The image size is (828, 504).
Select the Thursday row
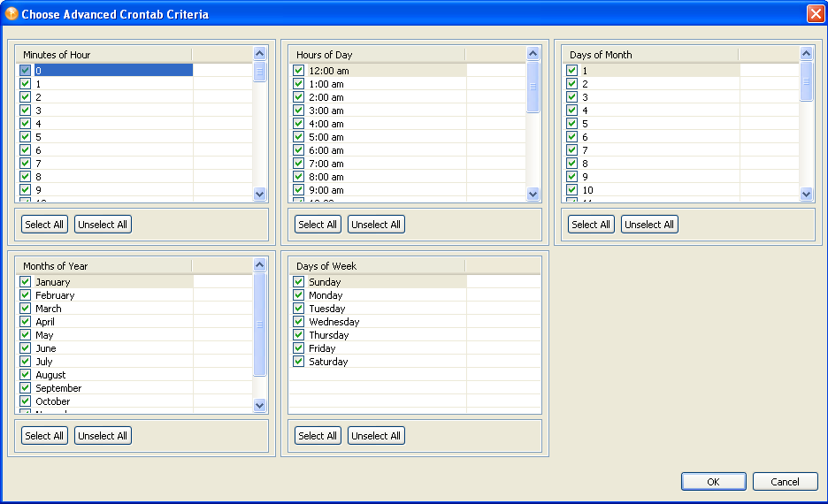click(415, 334)
